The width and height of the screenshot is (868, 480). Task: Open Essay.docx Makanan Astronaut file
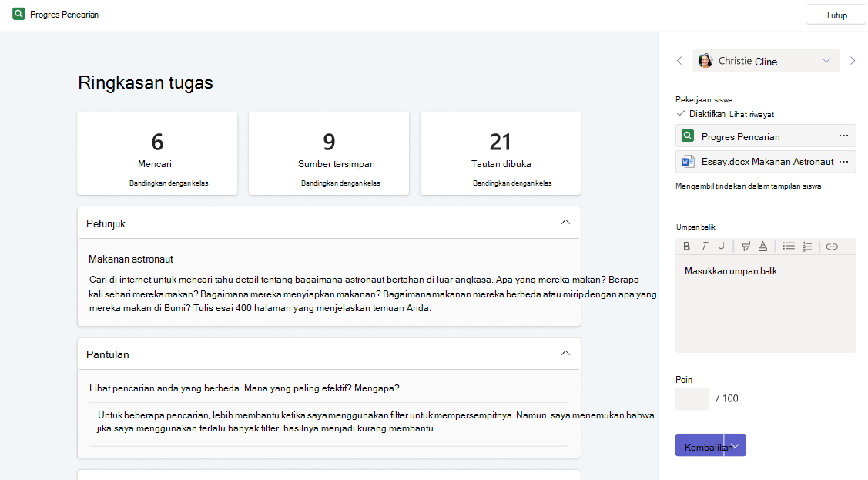(766, 163)
